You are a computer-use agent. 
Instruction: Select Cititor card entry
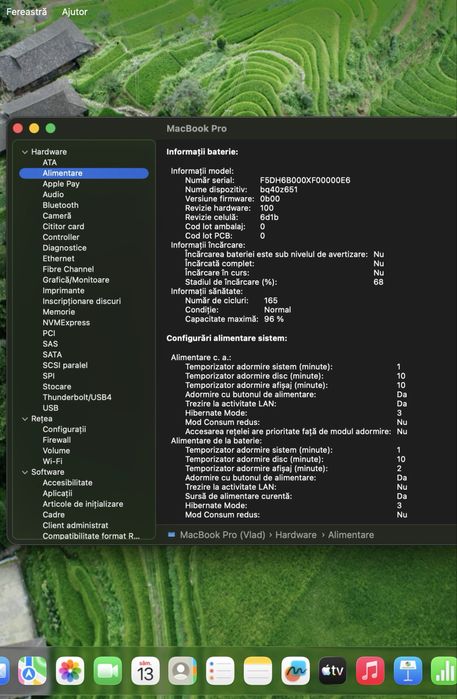tap(63, 226)
